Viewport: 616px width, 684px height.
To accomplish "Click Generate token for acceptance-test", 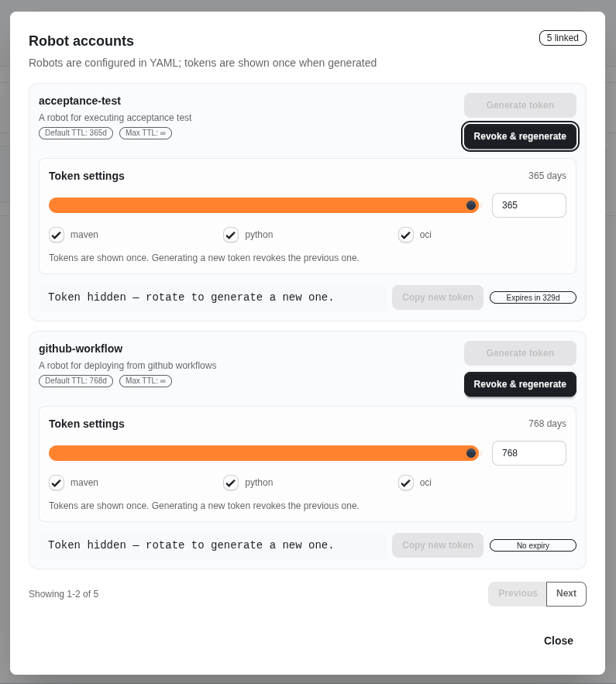I will point(520,105).
